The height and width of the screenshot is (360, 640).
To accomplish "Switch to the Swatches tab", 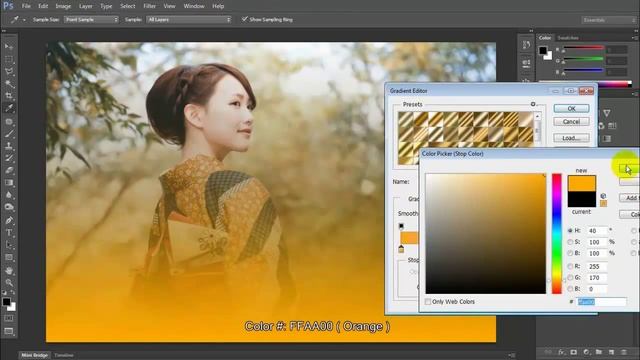I will point(568,38).
